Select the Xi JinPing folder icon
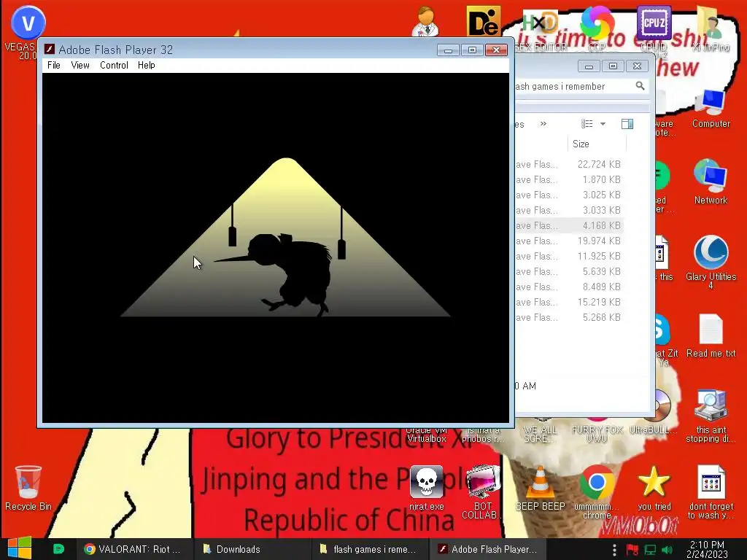The height and width of the screenshot is (560, 747). (x=711, y=28)
